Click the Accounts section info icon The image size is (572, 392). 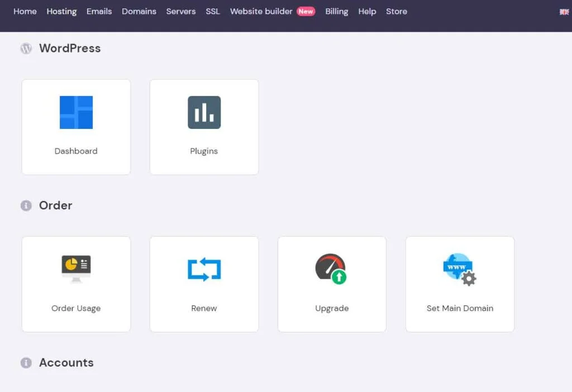click(26, 363)
